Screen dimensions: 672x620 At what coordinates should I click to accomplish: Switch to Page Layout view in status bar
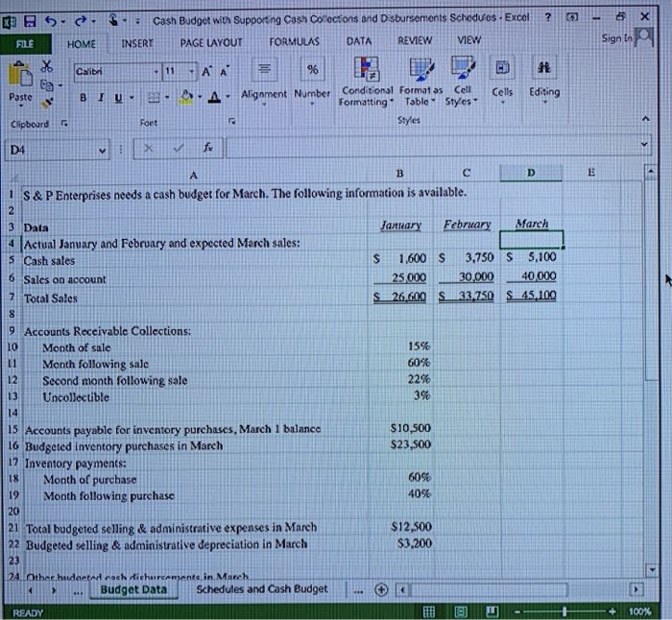click(461, 611)
